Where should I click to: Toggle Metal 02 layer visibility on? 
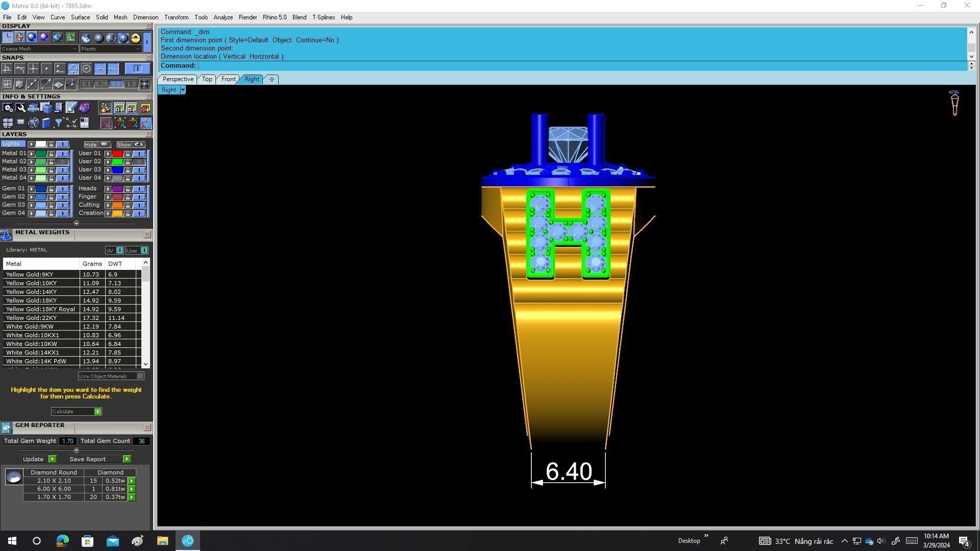pos(63,162)
